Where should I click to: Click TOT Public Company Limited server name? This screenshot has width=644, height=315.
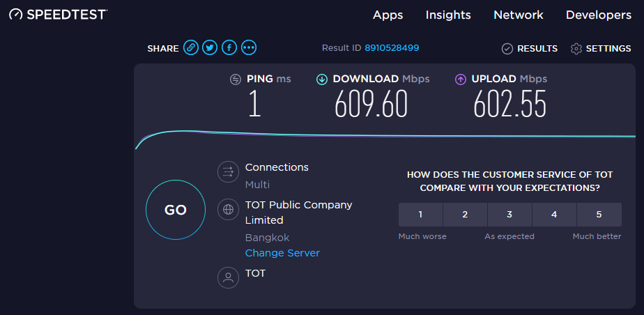pyautogui.click(x=298, y=213)
